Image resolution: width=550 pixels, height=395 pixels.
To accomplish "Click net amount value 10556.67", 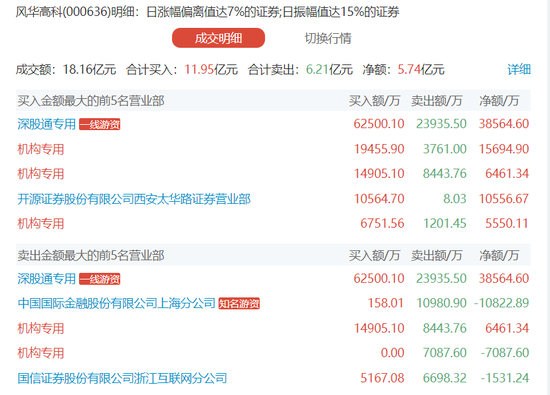I will [x=504, y=199].
